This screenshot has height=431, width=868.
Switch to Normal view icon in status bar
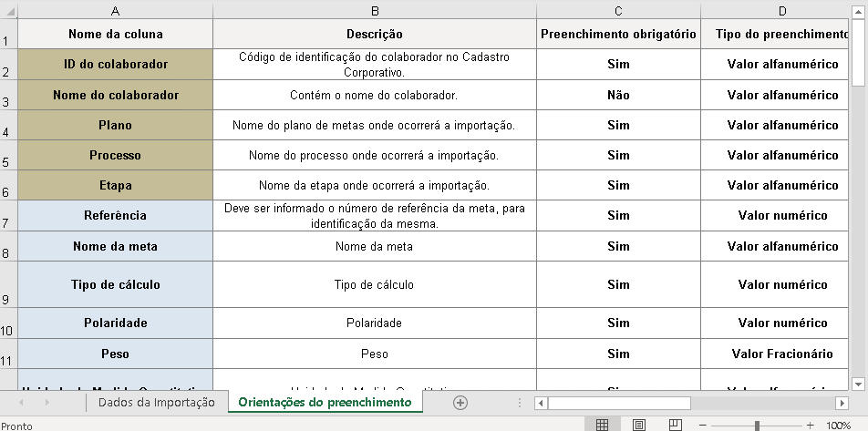602,425
